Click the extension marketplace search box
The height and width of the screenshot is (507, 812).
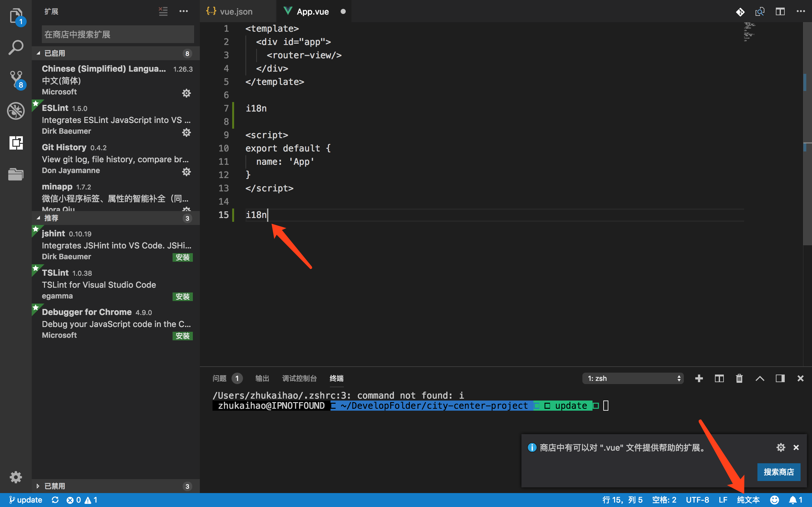[x=117, y=34]
